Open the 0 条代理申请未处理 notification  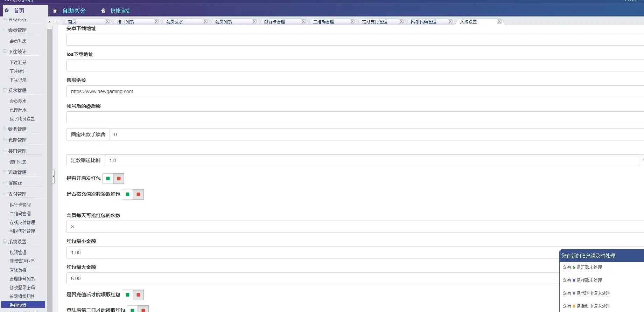[x=587, y=293]
